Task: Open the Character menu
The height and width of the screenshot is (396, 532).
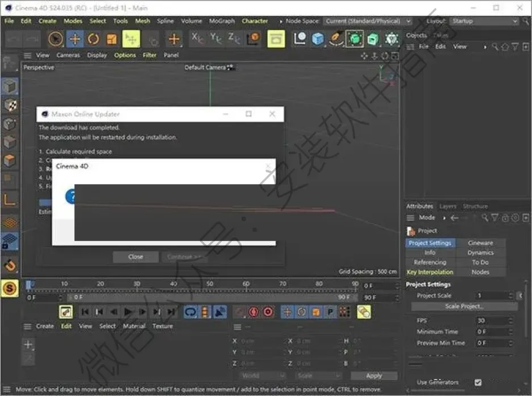Action: [255, 21]
